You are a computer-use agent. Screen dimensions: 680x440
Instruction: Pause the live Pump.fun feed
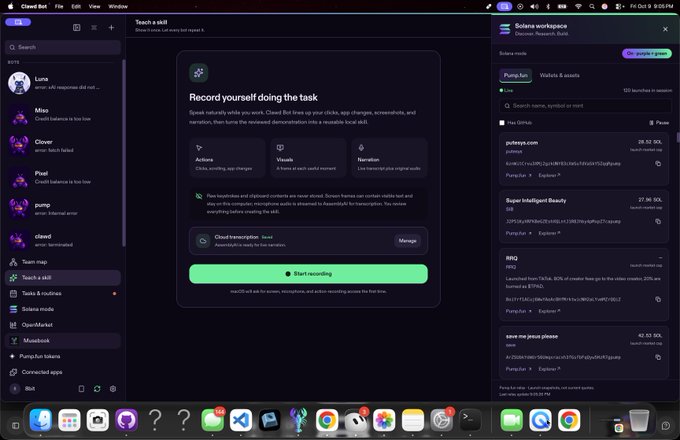point(659,123)
